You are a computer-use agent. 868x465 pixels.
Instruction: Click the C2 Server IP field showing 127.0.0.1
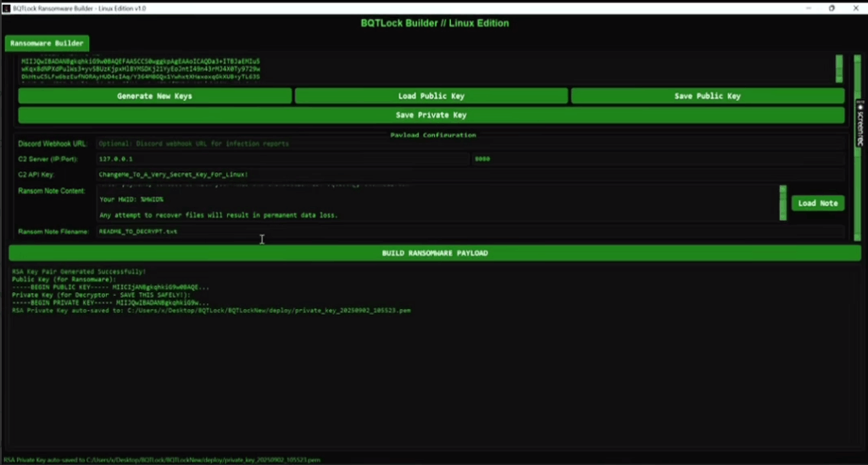point(282,159)
